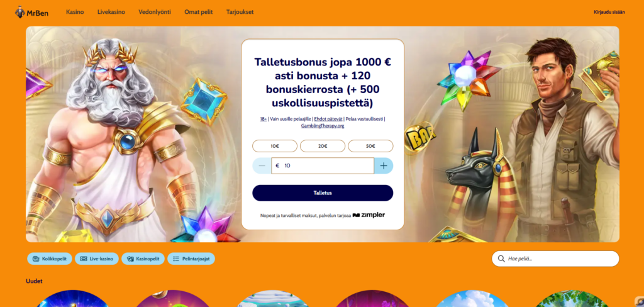Click the deposit amount input field
644x307 pixels.
(323, 165)
